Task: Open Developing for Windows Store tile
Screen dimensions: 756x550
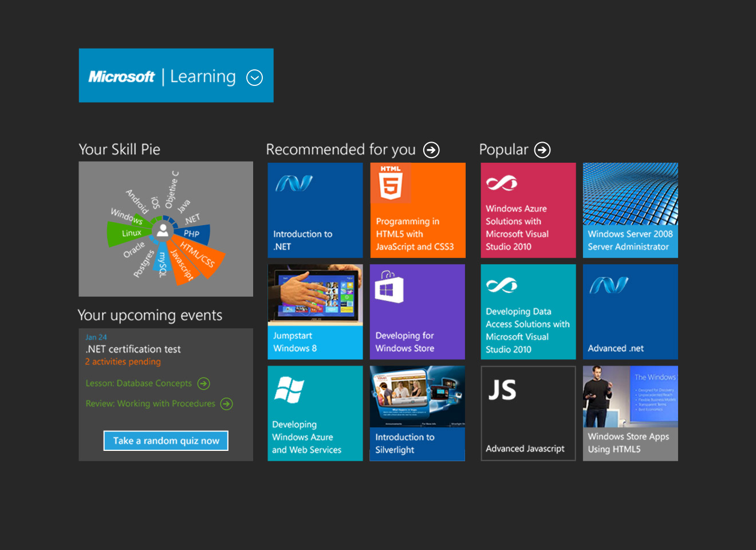Action: (x=418, y=312)
